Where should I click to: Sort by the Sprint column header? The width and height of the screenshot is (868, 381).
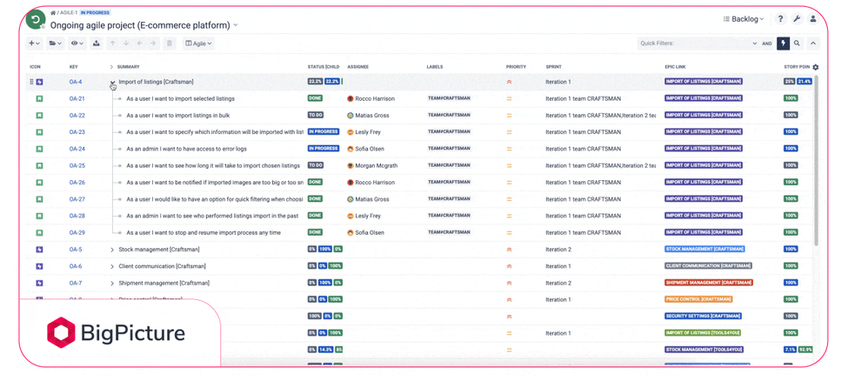(553, 67)
